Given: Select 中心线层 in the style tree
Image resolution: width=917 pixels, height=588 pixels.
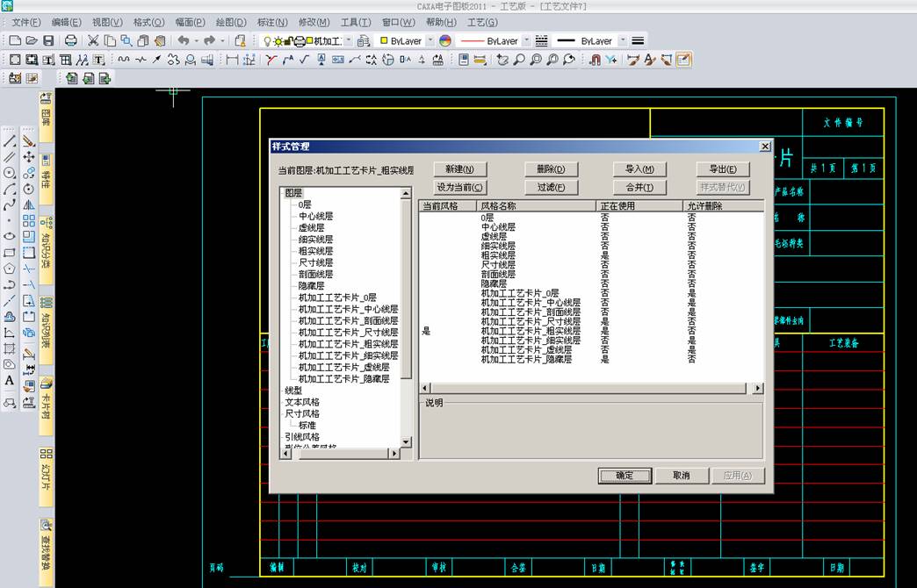Looking at the screenshot, I should (x=315, y=216).
